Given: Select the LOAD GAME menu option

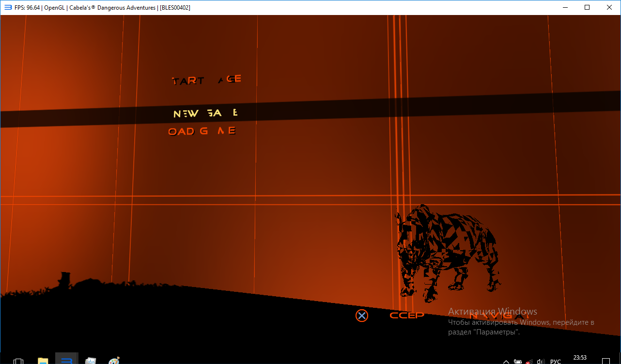Looking at the screenshot, I should [x=202, y=131].
